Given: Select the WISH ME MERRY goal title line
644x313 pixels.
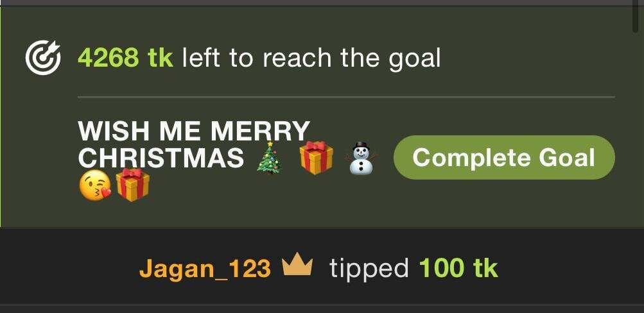Looking at the screenshot, I should point(194,131).
